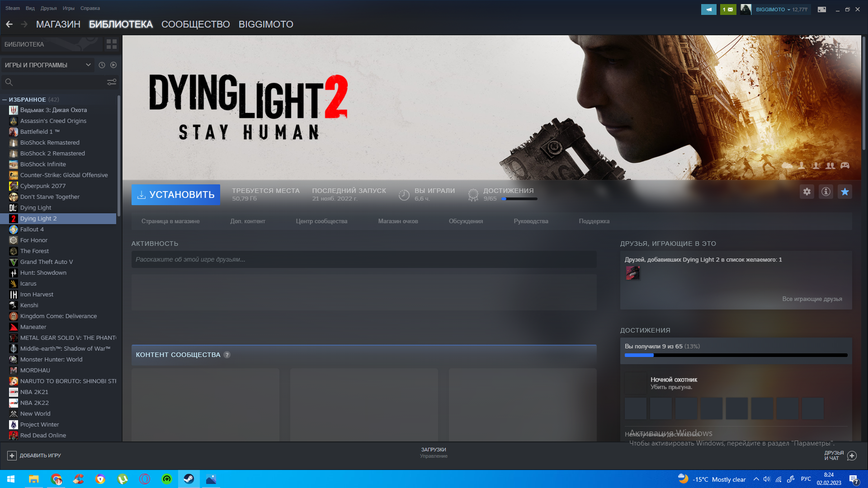Click the library search field

pyautogui.click(x=54, y=82)
